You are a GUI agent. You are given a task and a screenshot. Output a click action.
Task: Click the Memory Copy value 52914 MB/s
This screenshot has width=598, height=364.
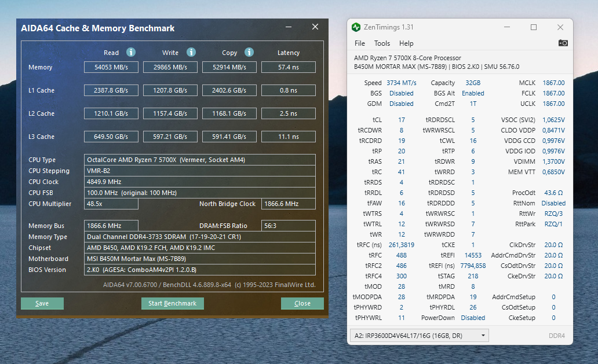[x=229, y=67]
